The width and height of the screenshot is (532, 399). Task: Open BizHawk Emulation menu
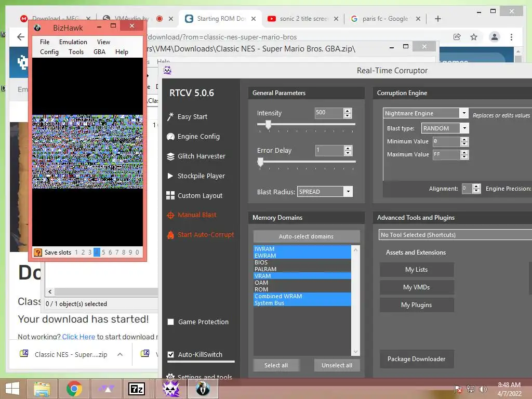tap(73, 42)
